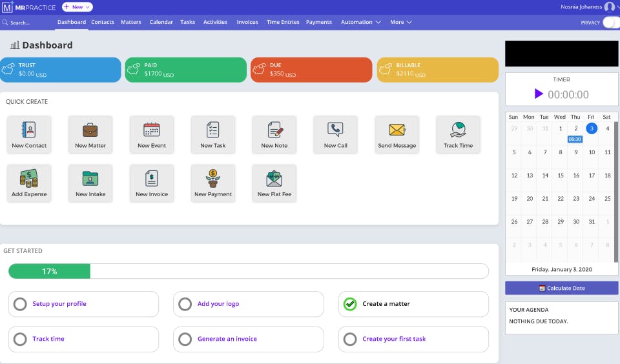620x364 pixels.
Task: Expand the Automation menu
Action: (x=361, y=22)
